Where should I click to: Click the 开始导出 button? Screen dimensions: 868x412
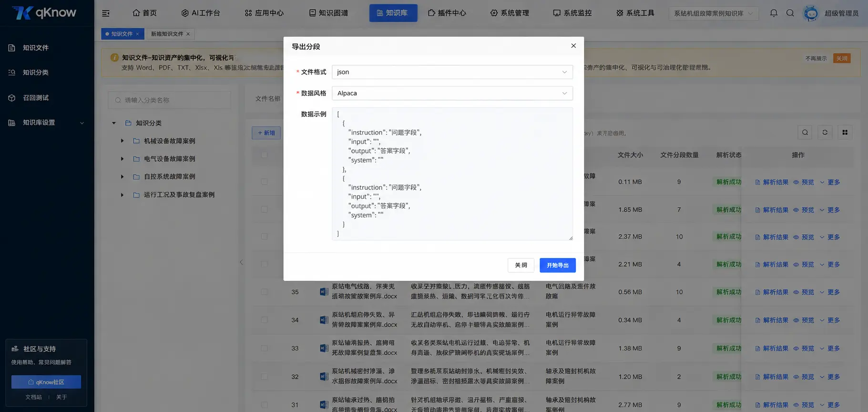coord(558,265)
